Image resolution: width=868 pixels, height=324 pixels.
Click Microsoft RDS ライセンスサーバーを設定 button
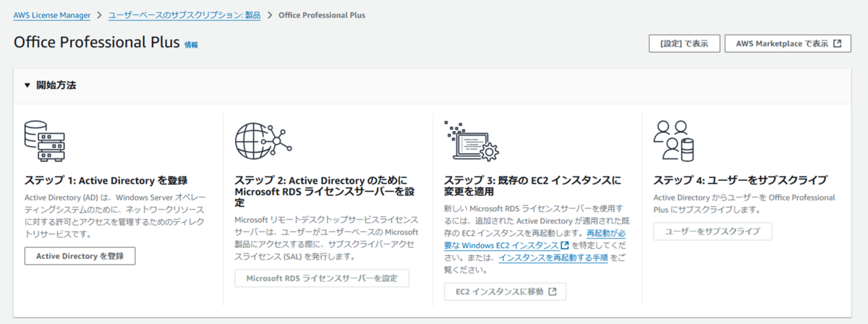[x=322, y=278]
